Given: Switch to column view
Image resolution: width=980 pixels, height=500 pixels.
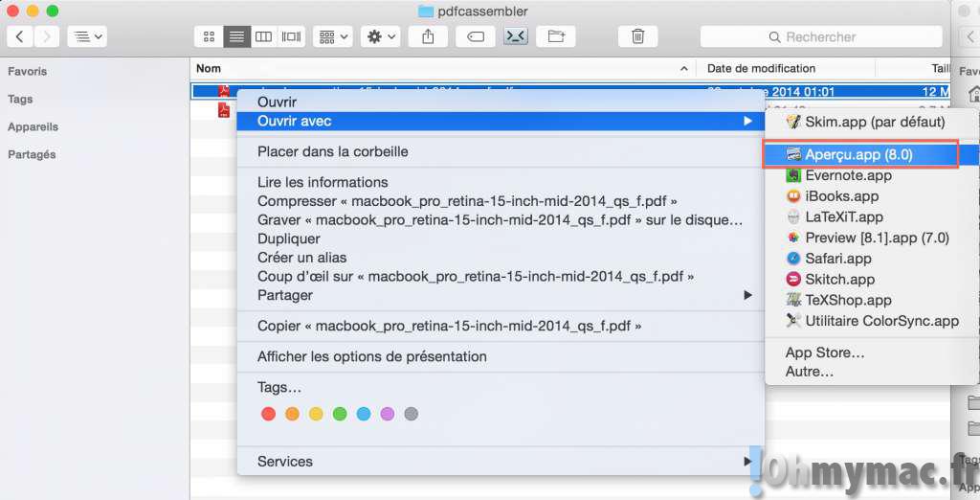Looking at the screenshot, I should (x=264, y=37).
